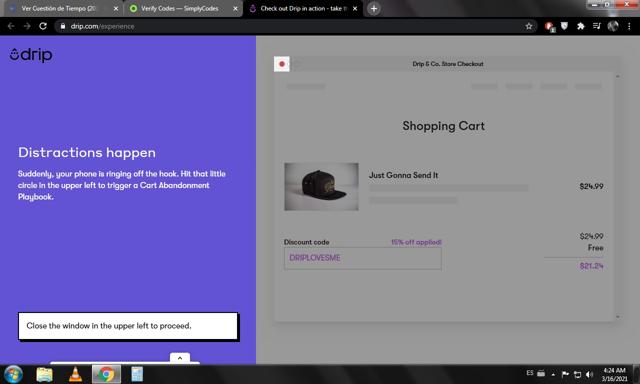Open the Chrome three-dot menu
Image resolution: width=640 pixels, height=384 pixels.
pyautogui.click(x=629, y=26)
